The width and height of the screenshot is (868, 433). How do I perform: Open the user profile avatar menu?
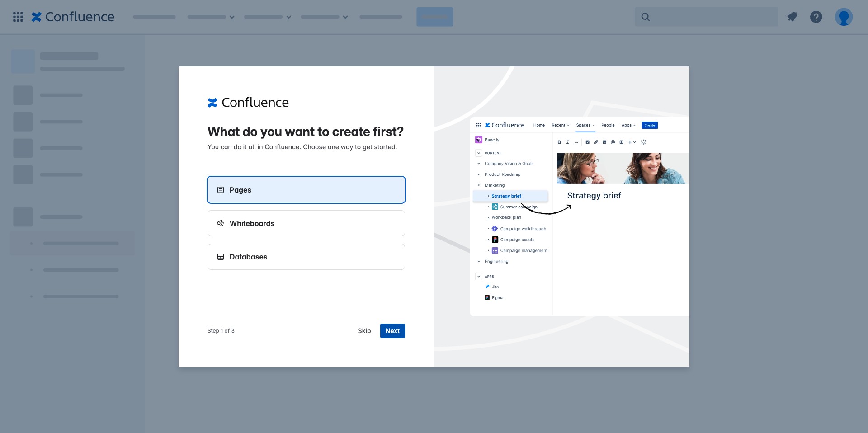pyautogui.click(x=844, y=17)
